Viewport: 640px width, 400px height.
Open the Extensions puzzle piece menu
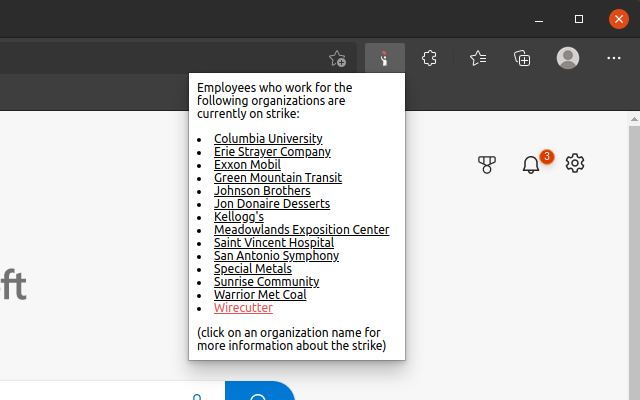(x=429, y=58)
